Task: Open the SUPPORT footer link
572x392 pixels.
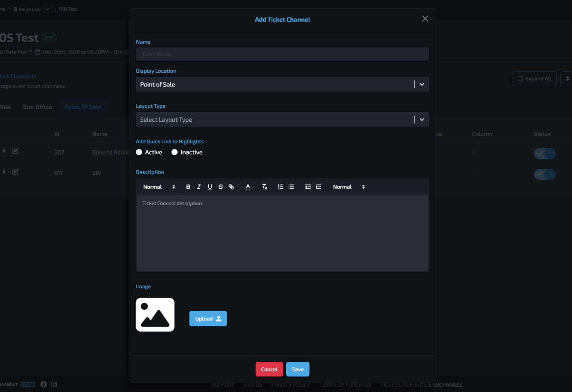Action: (x=223, y=385)
